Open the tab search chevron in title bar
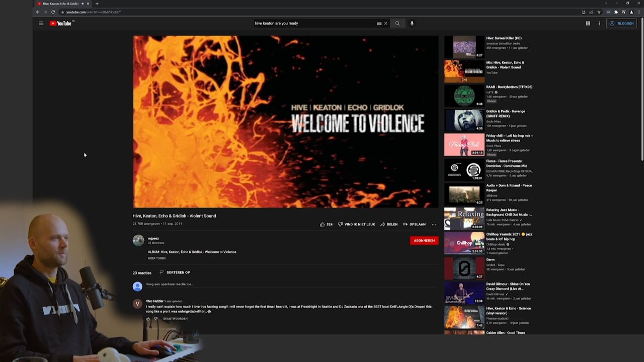Viewport: 644px width, 362px height. (x=606, y=4)
